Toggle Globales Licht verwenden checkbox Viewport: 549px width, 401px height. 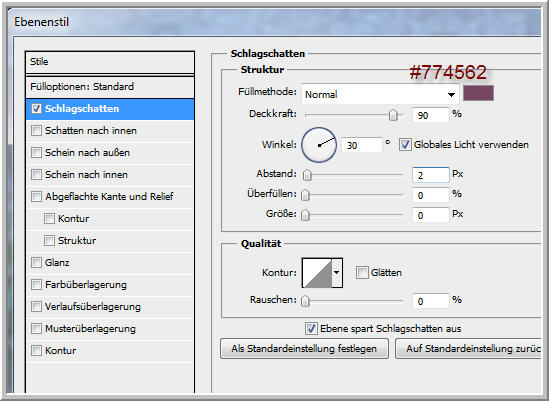pos(405,145)
